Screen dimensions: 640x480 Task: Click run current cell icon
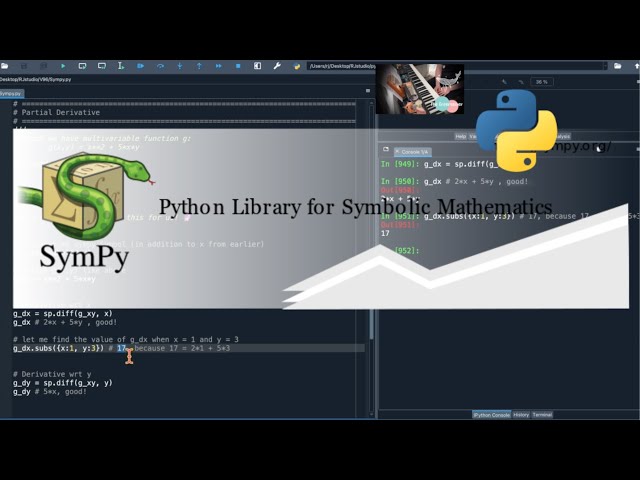tap(82, 66)
